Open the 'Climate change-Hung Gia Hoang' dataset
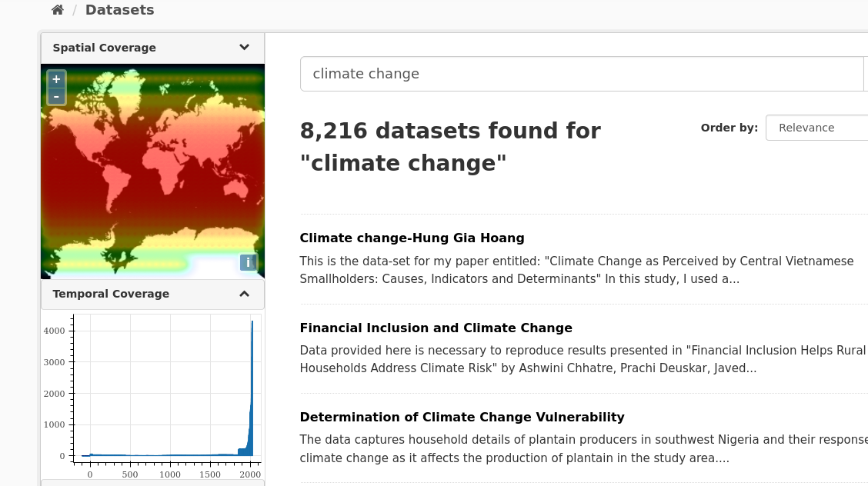 click(412, 238)
